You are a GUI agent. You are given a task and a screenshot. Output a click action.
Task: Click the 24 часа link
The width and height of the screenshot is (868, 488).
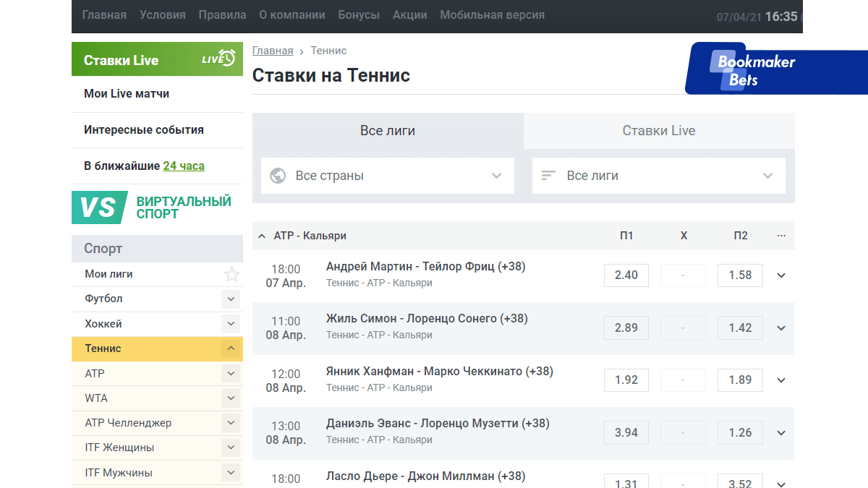tap(184, 166)
